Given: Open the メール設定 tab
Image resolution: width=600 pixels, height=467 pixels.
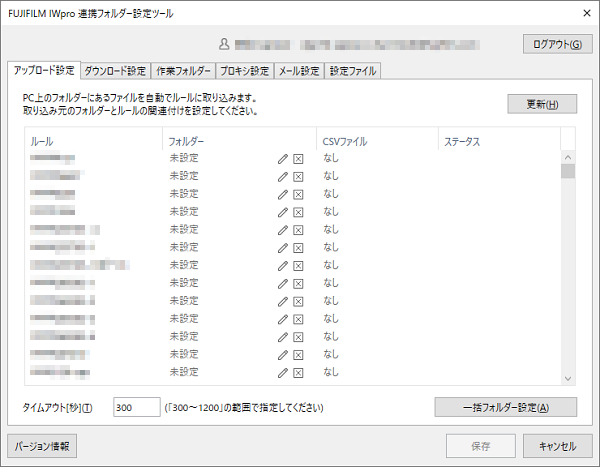Looking at the screenshot, I should [x=299, y=71].
